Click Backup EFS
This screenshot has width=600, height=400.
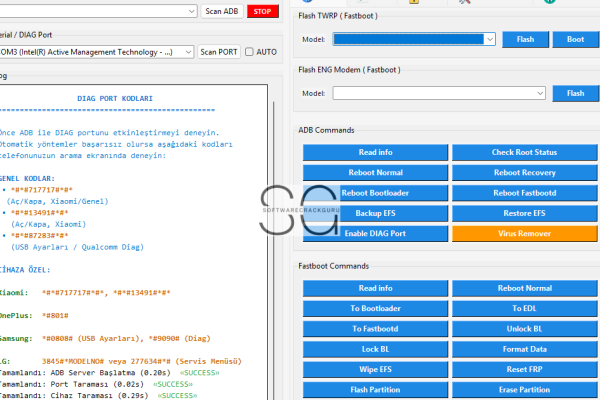coord(375,213)
